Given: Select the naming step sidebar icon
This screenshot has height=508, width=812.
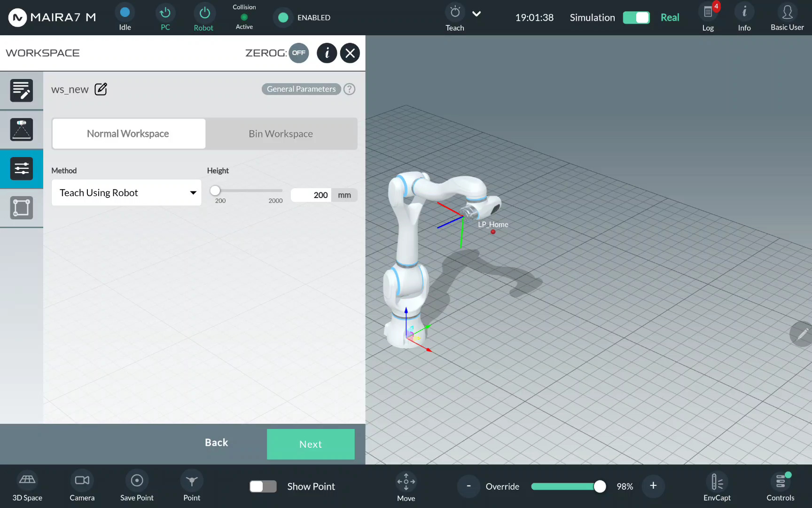Looking at the screenshot, I should coord(22,90).
